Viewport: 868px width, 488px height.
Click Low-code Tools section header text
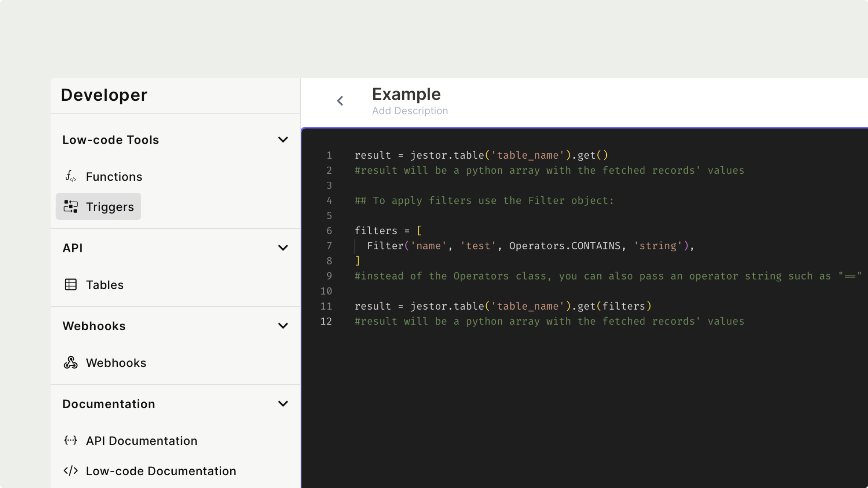[111, 140]
